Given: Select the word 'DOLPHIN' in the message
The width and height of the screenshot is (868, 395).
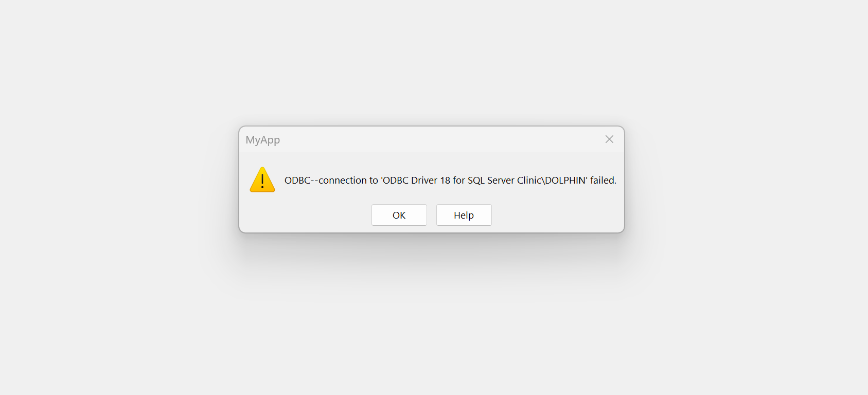Looking at the screenshot, I should click(x=565, y=181).
